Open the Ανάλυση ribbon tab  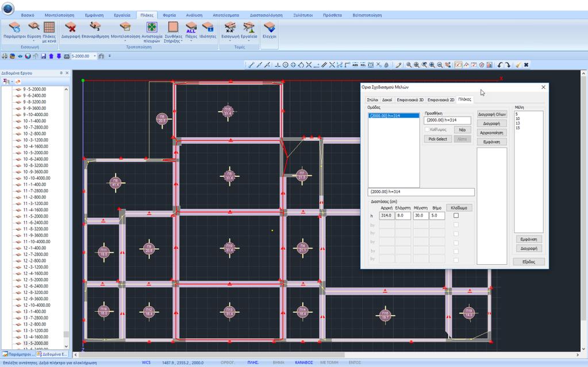(x=194, y=16)
